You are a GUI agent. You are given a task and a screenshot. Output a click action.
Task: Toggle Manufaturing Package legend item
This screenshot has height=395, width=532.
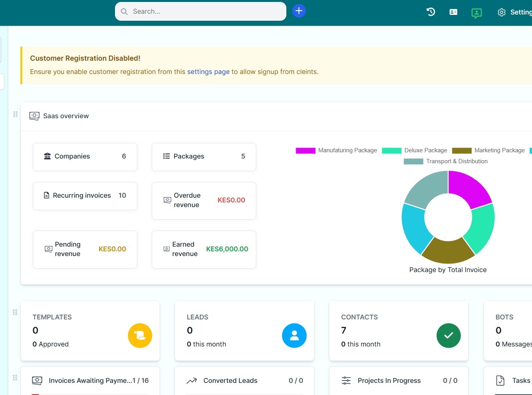336,150
